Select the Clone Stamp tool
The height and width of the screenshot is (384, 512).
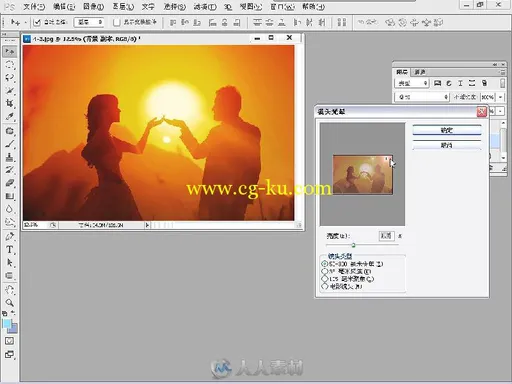tap(9, 157)
